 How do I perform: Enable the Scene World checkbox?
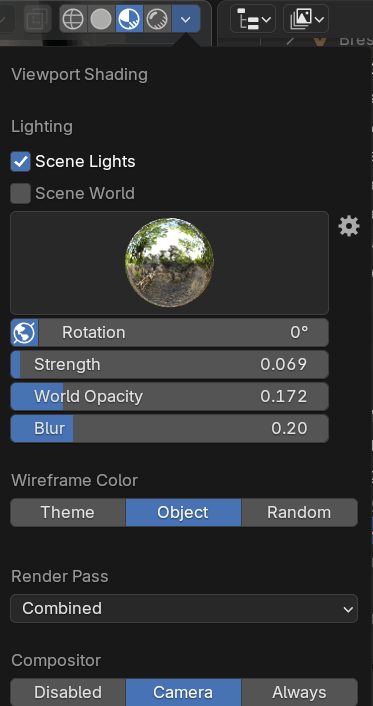pyautogui.click(x=21, y=194)
